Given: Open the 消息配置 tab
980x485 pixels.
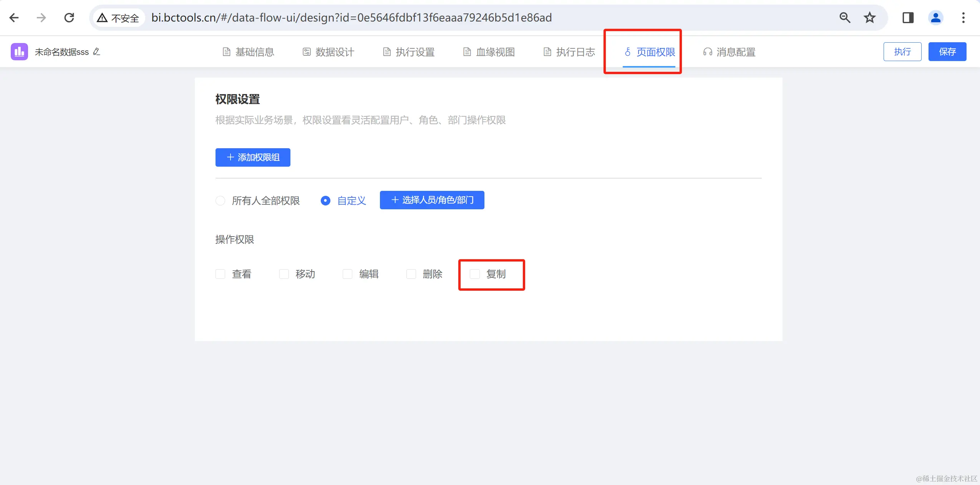Looking at the screenshot, I should coord(730,52).
